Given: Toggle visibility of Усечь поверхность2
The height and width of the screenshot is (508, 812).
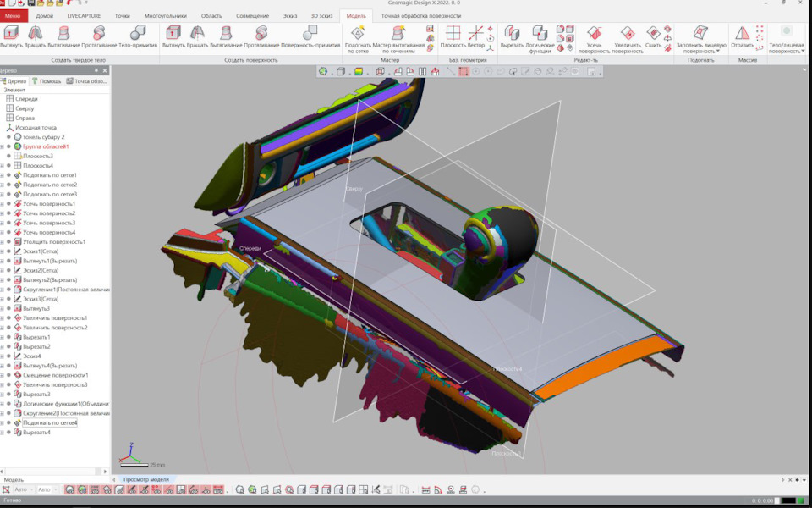Looking at the screenshot, I should [x=8, y=213].
